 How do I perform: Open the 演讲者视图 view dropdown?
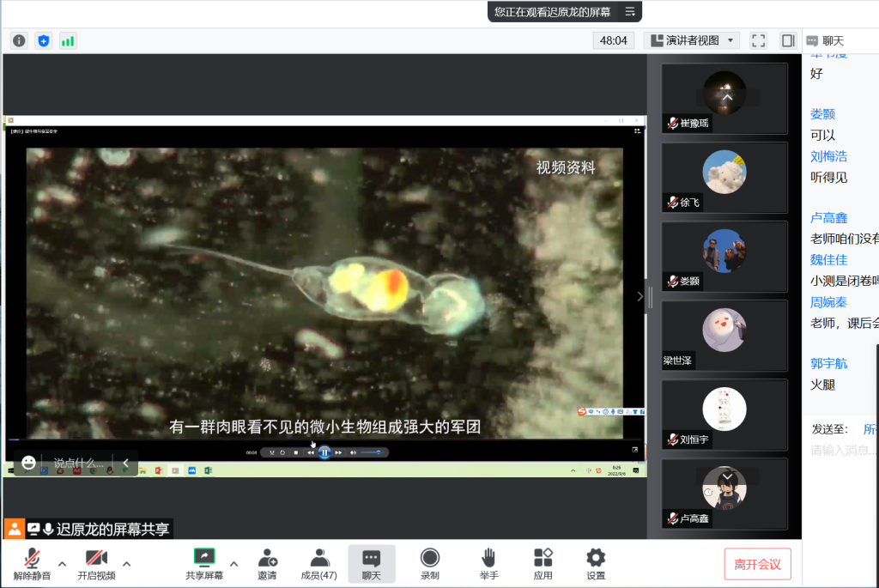[x=691, y=40]
